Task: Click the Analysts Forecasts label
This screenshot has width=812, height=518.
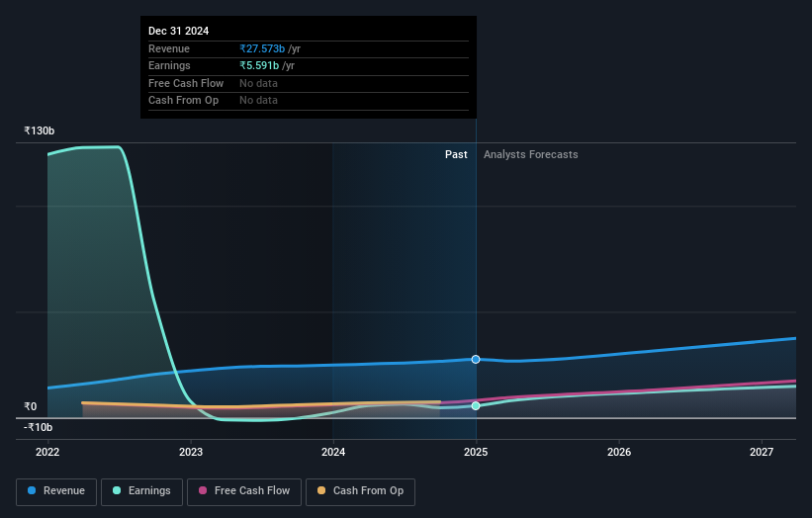Action: click(x=531, y=155)
